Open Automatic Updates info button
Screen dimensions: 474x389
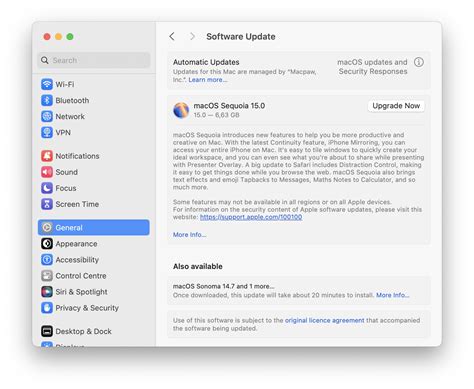[419, 62]
